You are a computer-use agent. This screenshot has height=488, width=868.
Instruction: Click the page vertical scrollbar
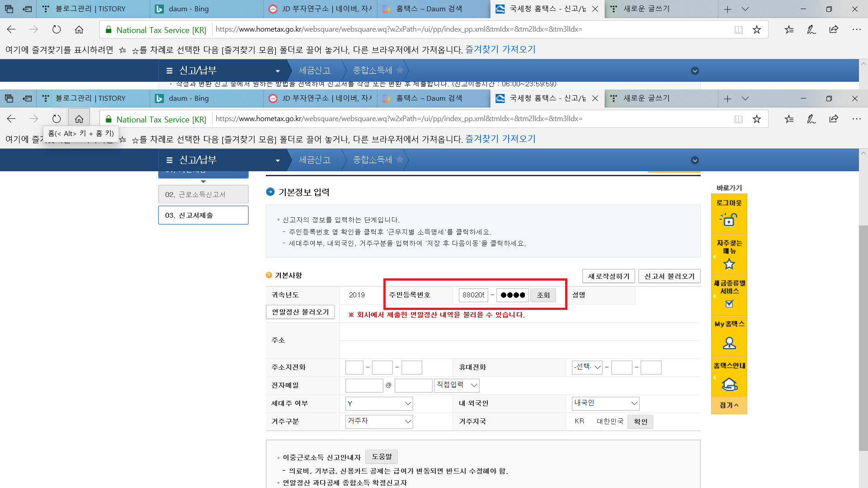(x=863, y=339)
